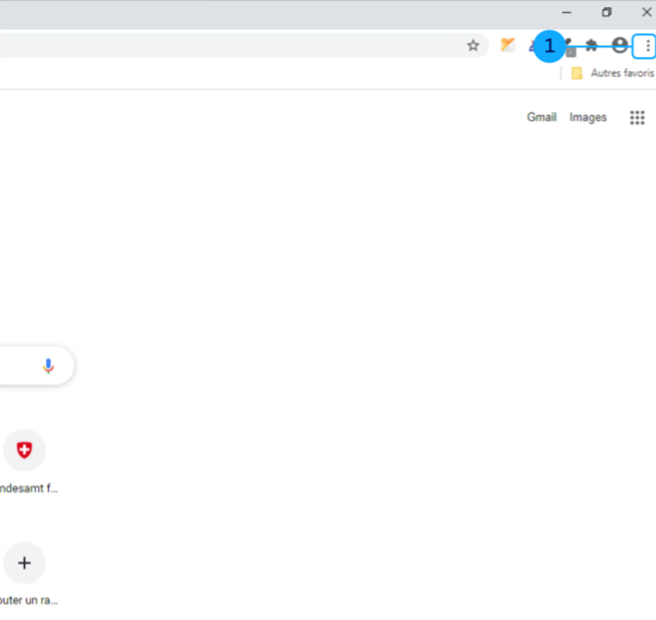
Task: Click purple extension icon left of callout
Action: tap(531, 46)
